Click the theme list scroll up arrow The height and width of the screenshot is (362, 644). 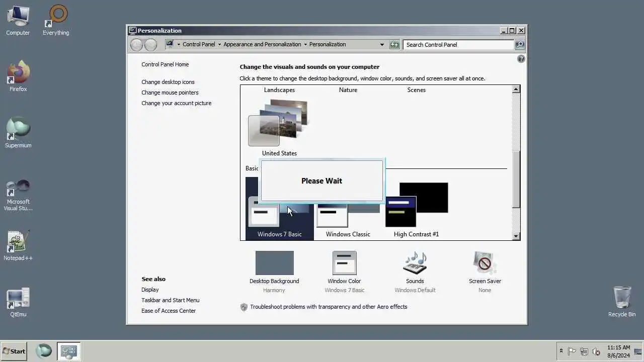click(x=516, y=89)
